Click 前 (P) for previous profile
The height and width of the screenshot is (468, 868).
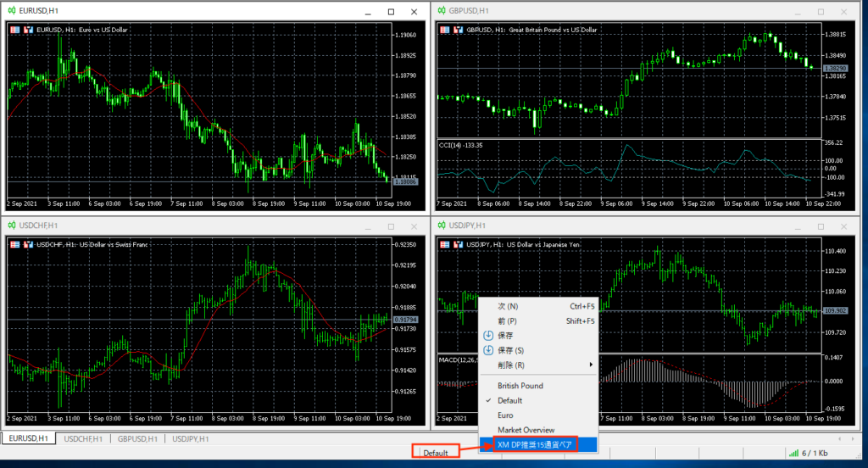(x=508, y=321)
